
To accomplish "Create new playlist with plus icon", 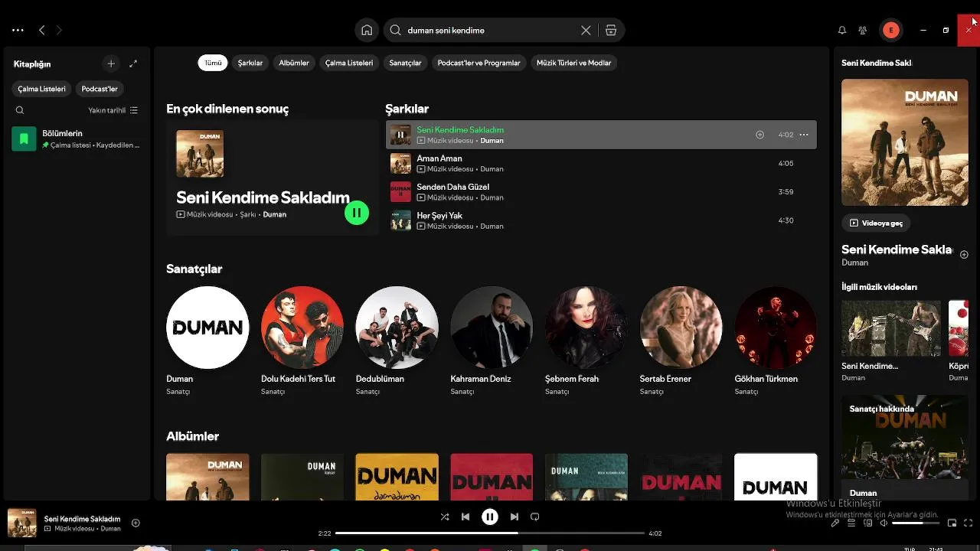I will point(111,64).
